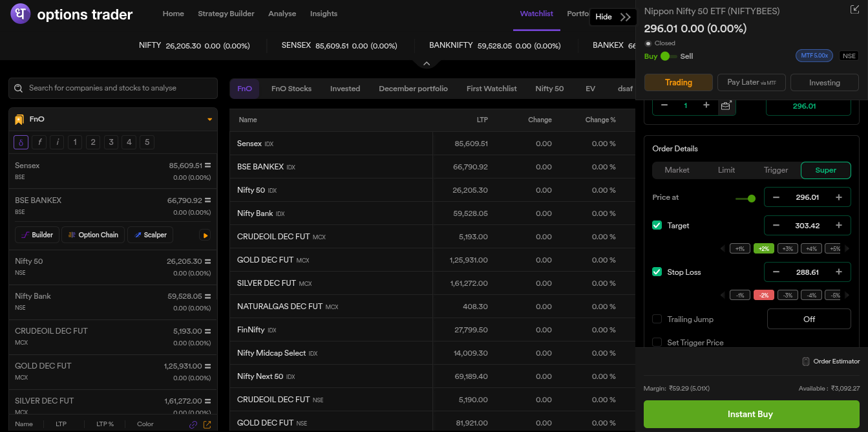Uncheck the Target checkbox
The height and width of the screenshot is (432, 868).
point(657,226)
